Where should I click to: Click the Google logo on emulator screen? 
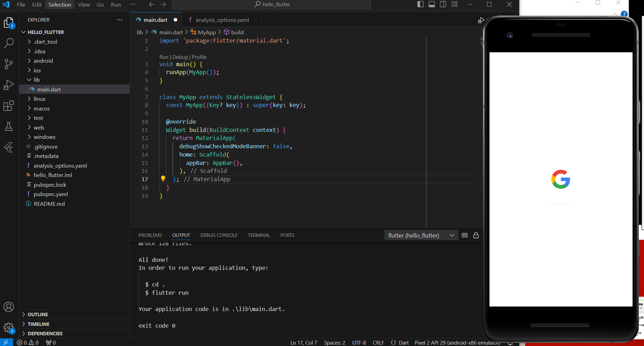(x=561, y=179)
